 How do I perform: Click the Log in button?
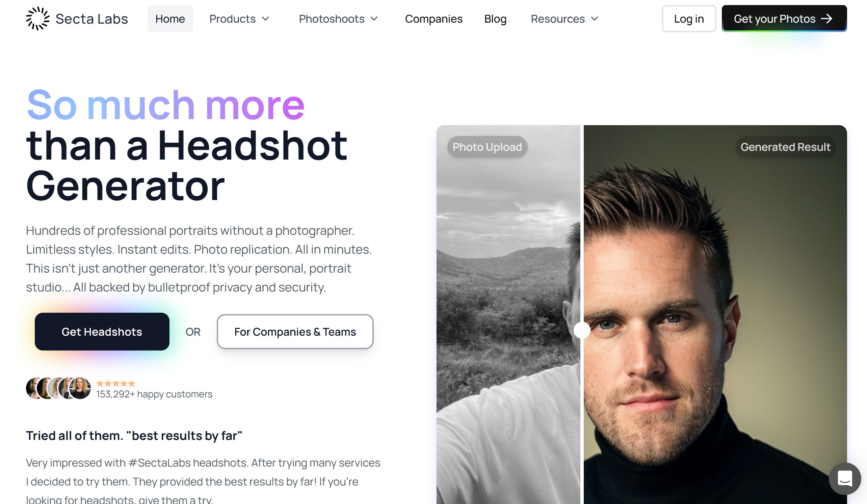tap(689, 19)
